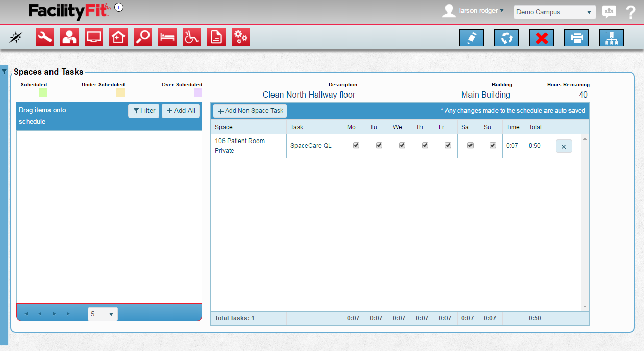644x351 pixels.
Task: Select the red wheelchair icon
Action: tap(192, 37)
